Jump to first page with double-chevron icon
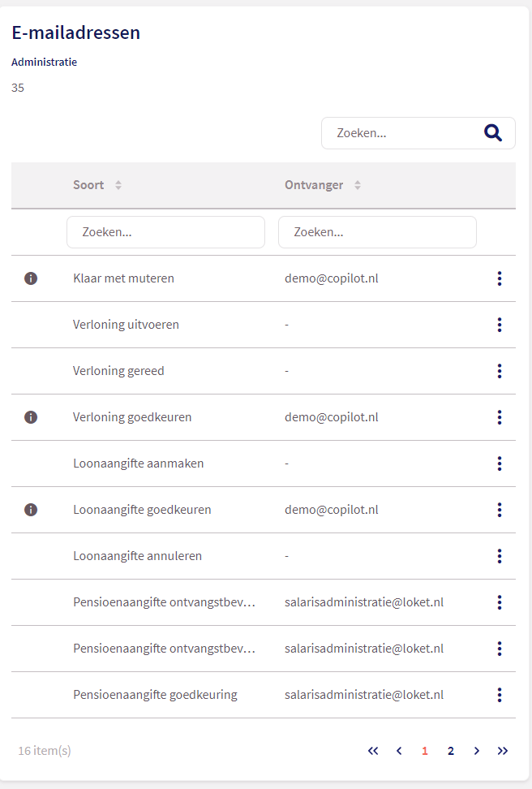 click(x=373, y=751)
